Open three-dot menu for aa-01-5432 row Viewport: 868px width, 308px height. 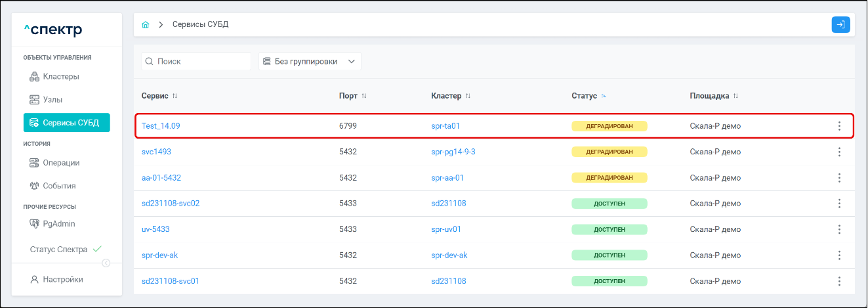click(x=838, y=177)
